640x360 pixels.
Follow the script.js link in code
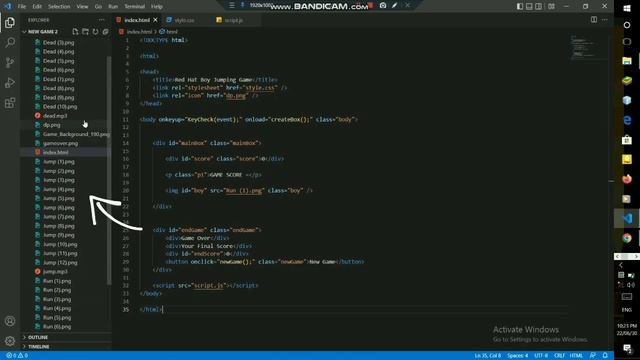pyautogui.click(x=209, y=285)
